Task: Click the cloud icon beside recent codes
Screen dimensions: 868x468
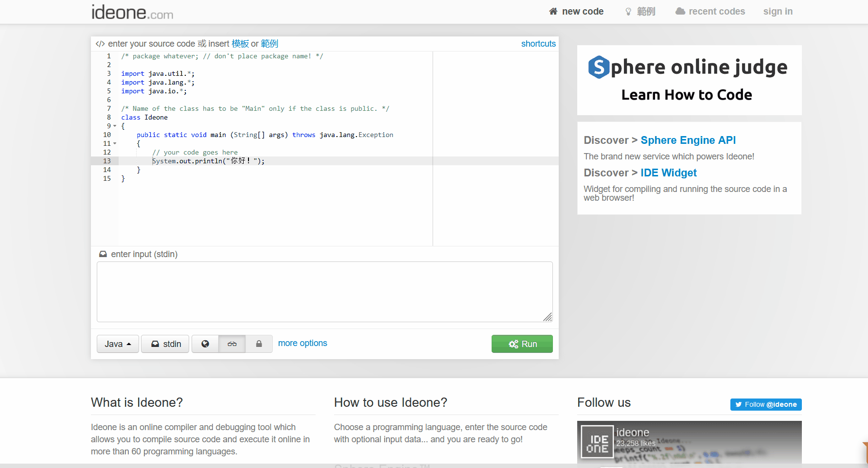Action: tap(680, 11)
